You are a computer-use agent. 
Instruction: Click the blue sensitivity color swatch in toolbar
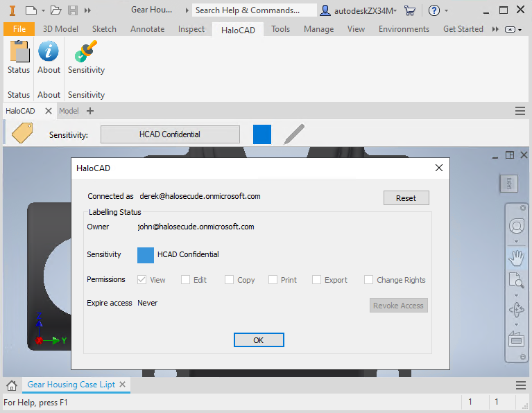pos(261,134)
